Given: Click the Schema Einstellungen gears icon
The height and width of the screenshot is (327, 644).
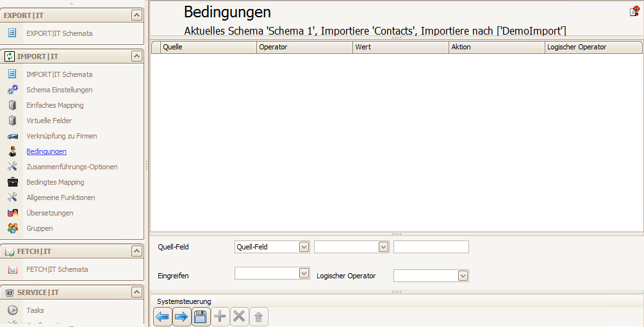Looking at the screenshot, I should 12,90.
